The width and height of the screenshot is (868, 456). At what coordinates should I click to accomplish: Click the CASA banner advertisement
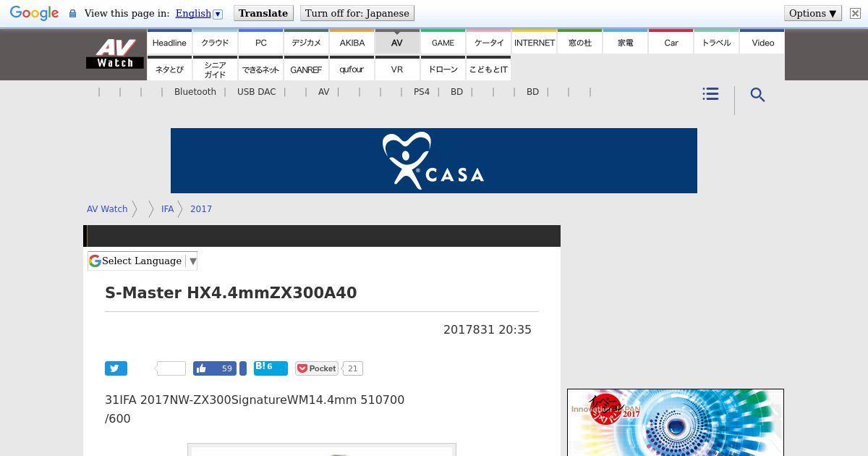tap(434, 161)
